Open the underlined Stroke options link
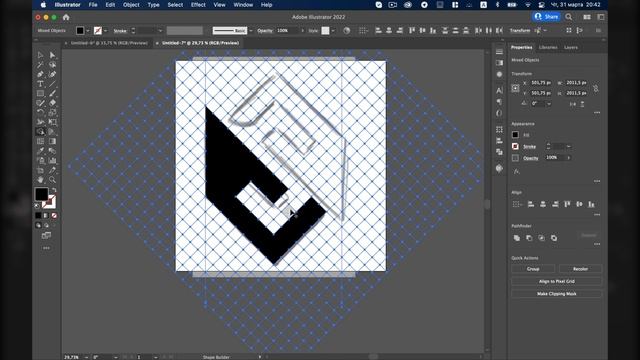Image resolution: width=640 pixels, height=360 pixels. tap(529, 147)
